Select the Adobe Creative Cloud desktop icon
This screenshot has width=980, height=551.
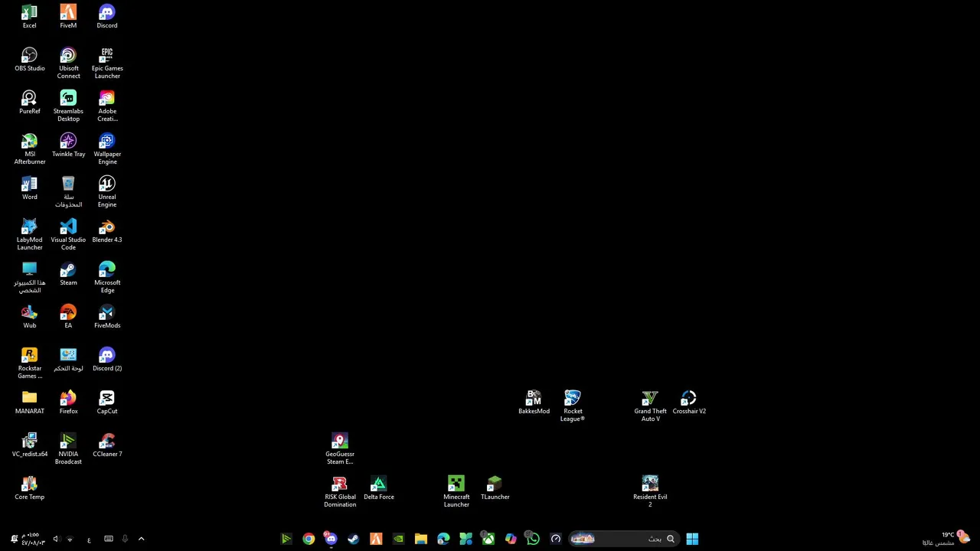pyautogui.click(x=107, y=106)
